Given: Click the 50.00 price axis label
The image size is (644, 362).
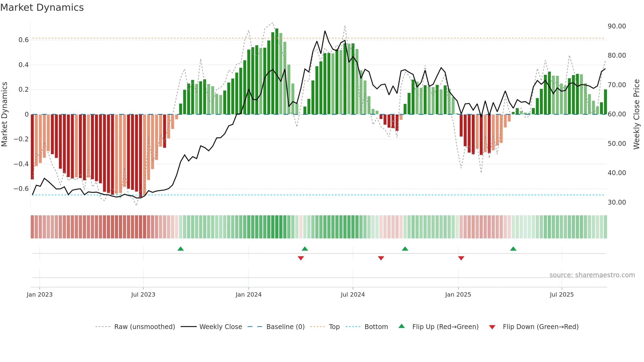Looking at the screenshot, I should 617,144.
